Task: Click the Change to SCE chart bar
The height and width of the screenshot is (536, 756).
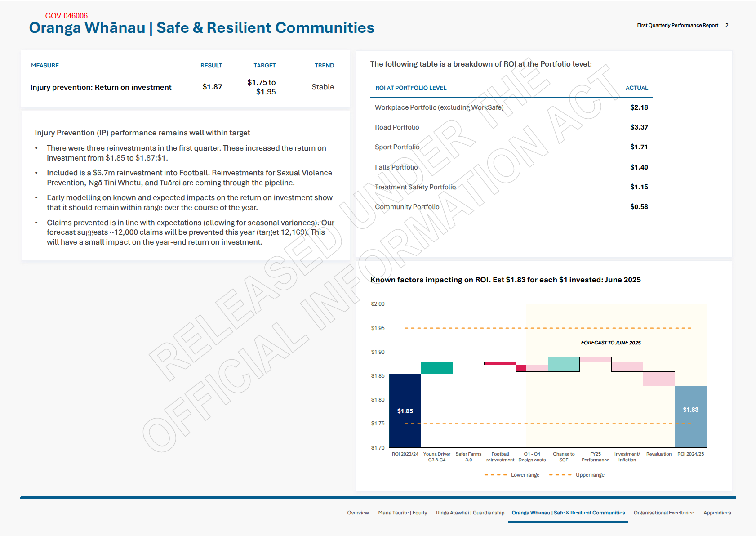Action: 564,364
